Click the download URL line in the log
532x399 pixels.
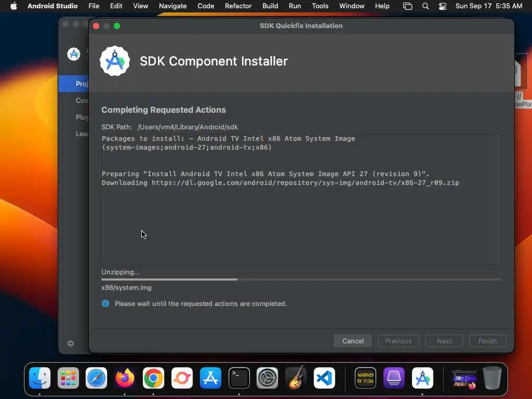coord(280,183)
